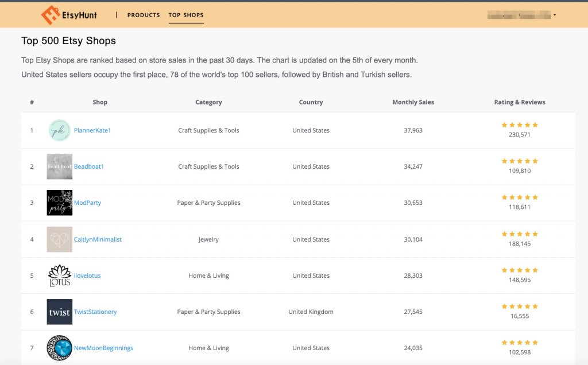Visit the TwistStationery shop link
This screenshot has height=365, width=588.
click(95, 312)
